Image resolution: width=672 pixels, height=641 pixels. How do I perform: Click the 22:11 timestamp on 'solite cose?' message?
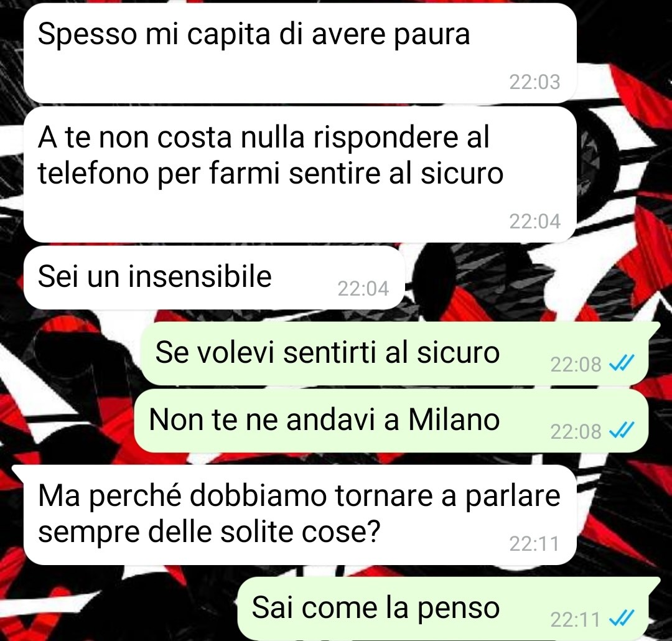click(534, 544)
